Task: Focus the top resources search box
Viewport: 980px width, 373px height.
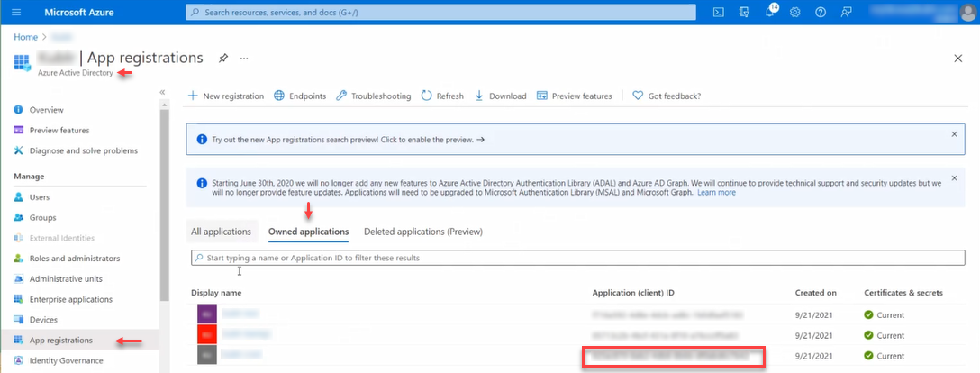Action: pyautogui.click(x=440, y=12)
